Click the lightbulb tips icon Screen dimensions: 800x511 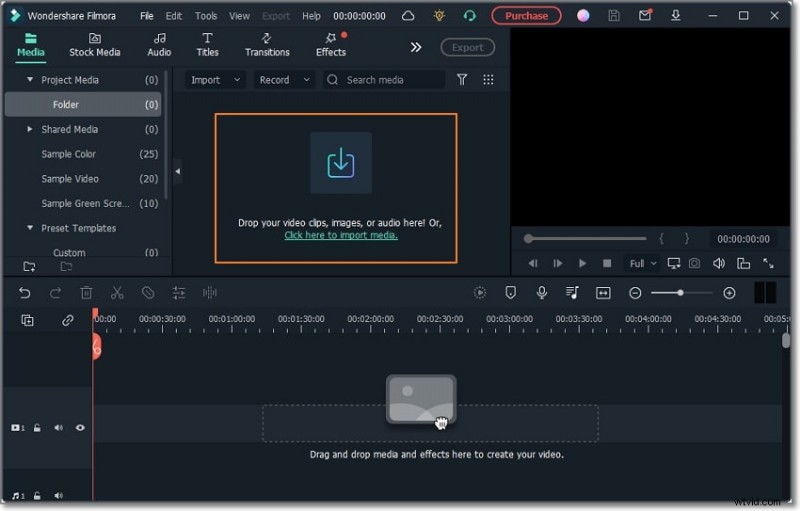pos(439,16)
